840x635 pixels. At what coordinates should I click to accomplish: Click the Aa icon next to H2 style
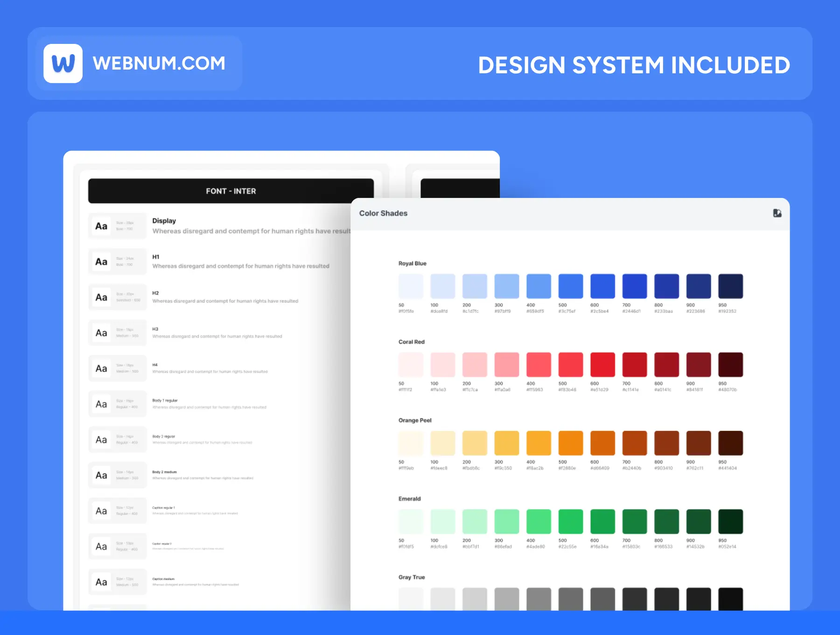point(101,297)
